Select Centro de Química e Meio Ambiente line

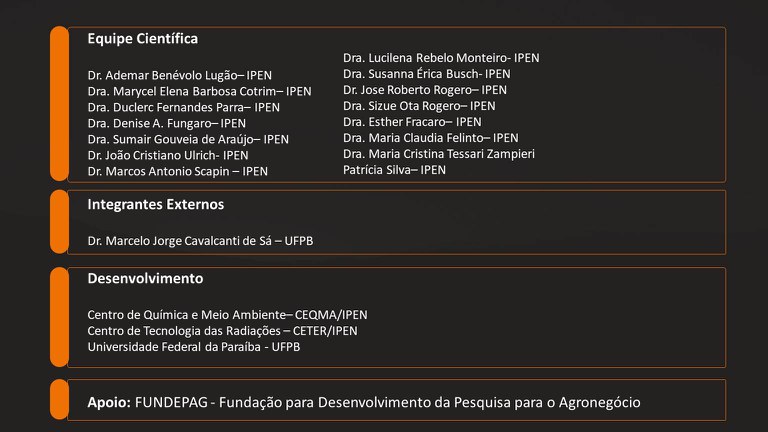tap(227, 315)
